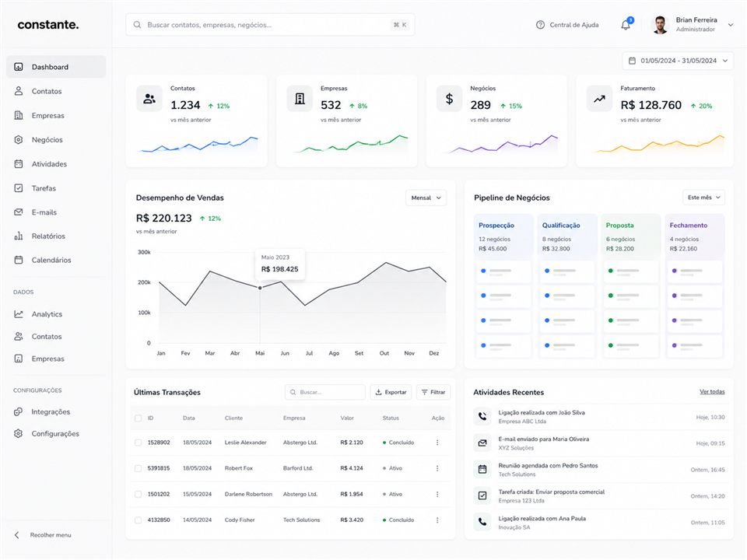Toggle the select-all checkbox in transactions header
Viewport: 747px width, 560px height.
point(139,418)
